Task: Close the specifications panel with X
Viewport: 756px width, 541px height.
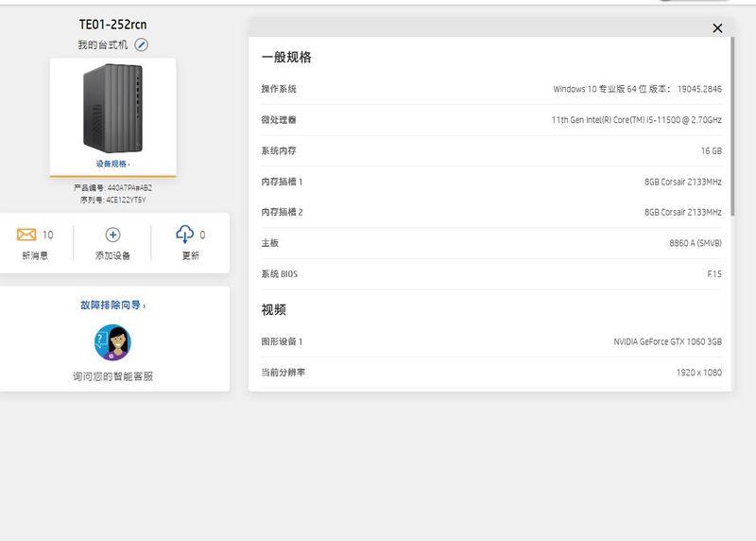Action: tap(717, 28)
